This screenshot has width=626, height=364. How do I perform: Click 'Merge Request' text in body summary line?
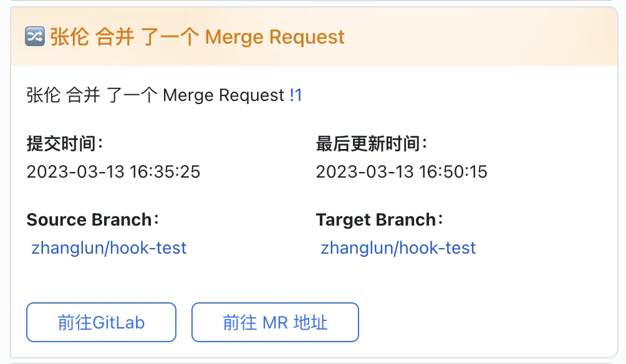tap(223, 95)
